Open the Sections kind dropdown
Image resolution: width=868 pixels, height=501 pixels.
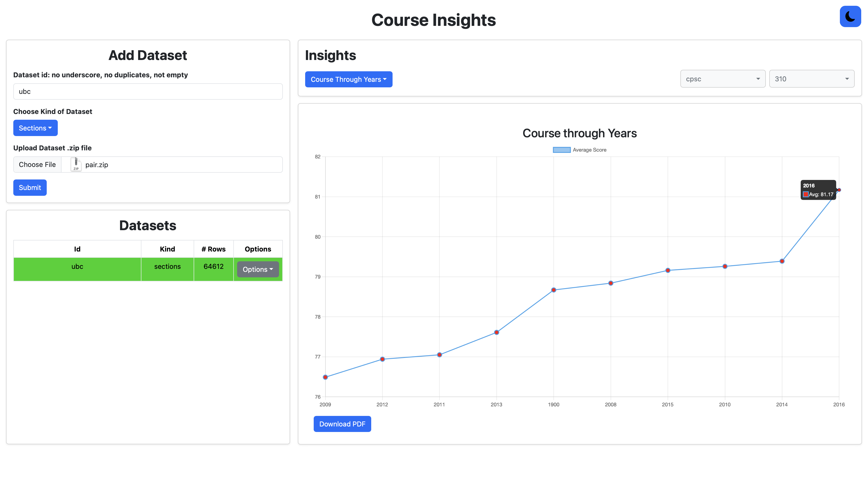tap(35, 128)
